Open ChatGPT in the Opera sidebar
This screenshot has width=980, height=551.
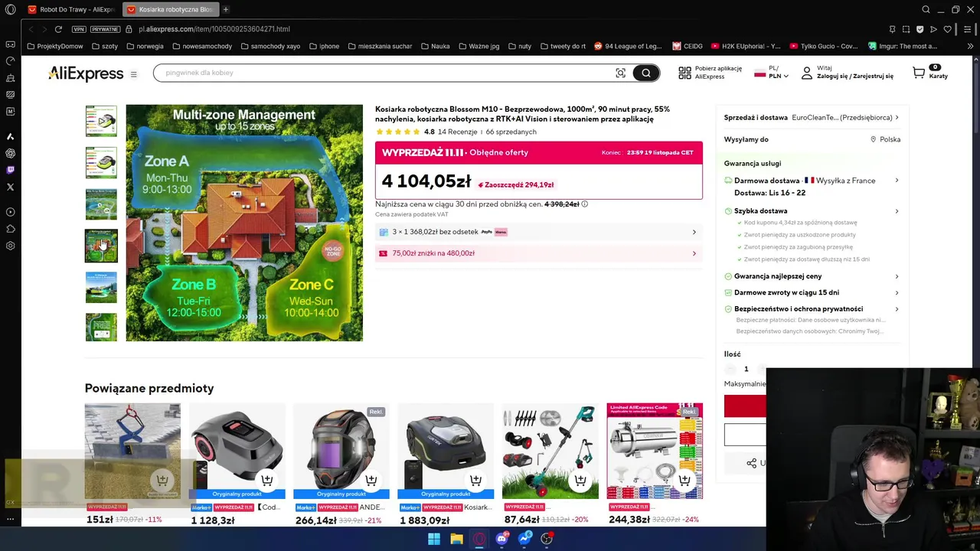[x=10, y=153]
